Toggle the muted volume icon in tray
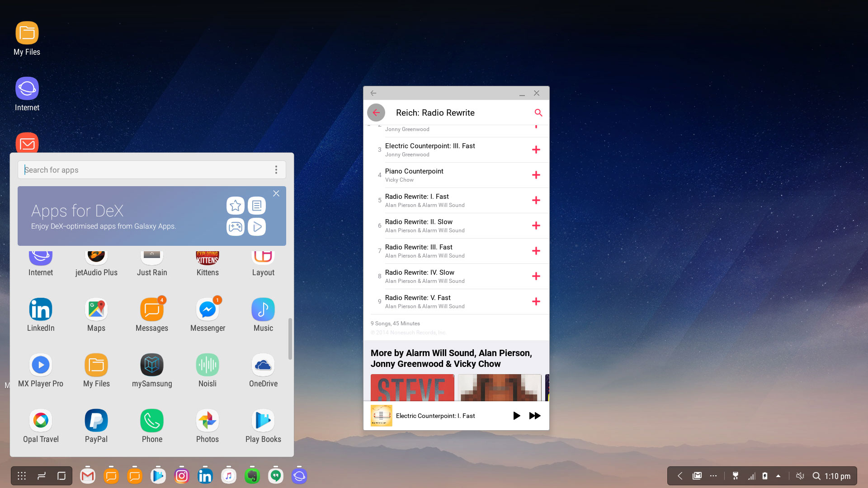 click(x=800, y=476)
